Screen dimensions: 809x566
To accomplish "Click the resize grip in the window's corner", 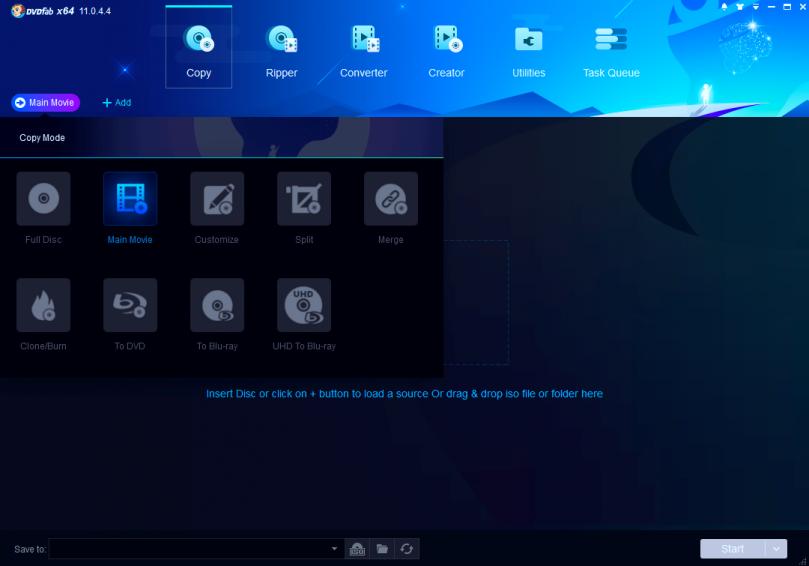I will pos(803,561).
